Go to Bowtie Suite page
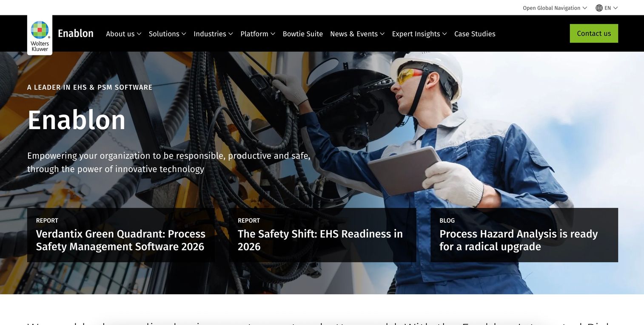This screenshot has width=644, height=325. (x=302, y=34)
